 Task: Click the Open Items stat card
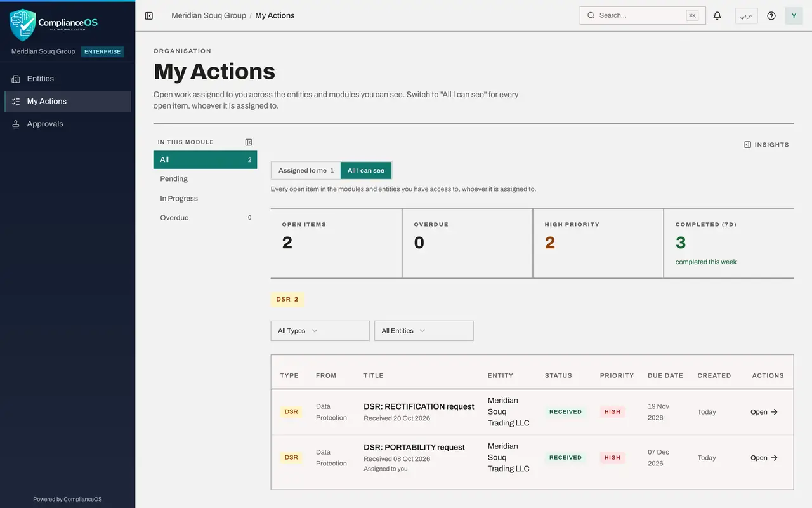[336, 243]
